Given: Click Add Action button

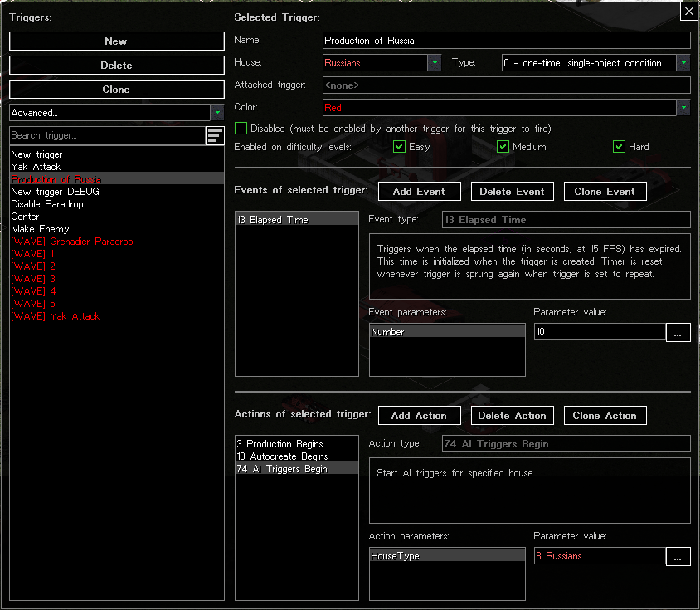Looking at the screenshot, I should 419,416.
